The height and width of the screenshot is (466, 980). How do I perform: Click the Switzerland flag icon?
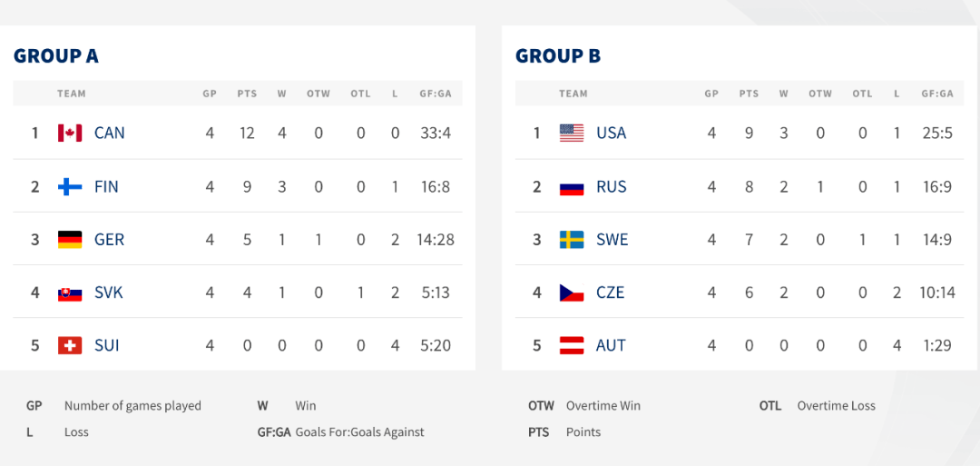[70, 345]
